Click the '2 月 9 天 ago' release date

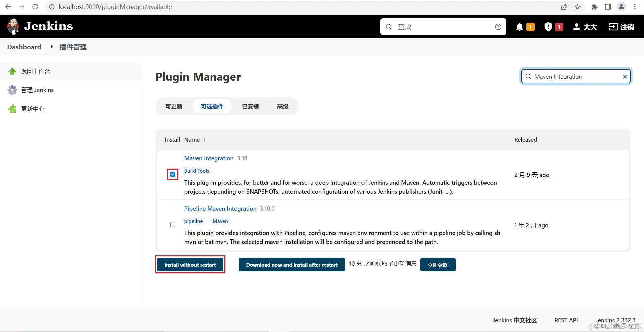(x=532, y=175)
